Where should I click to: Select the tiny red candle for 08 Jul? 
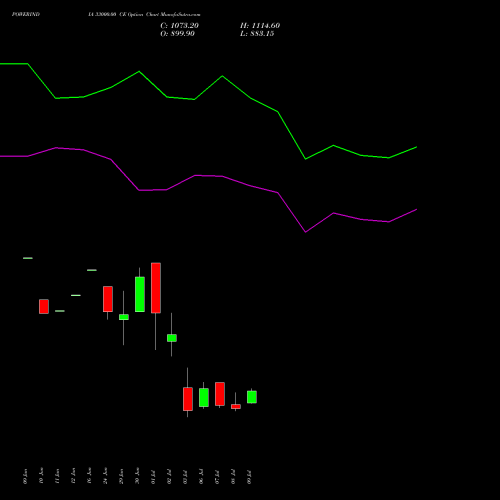click(x=236, y=407)
